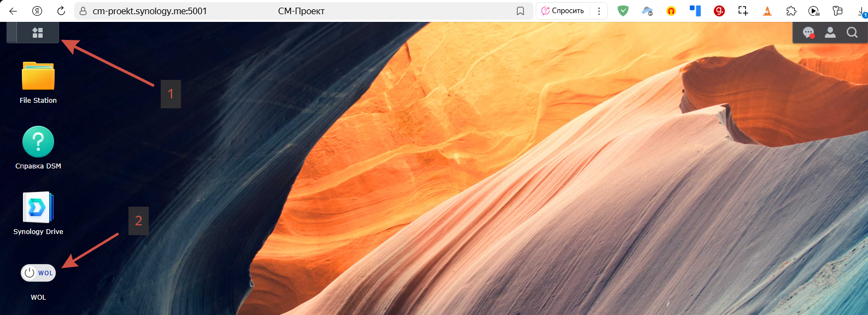The image size is (868, 315).
Task: Open DSM search magnifier
Action: [x=852, y=33]
